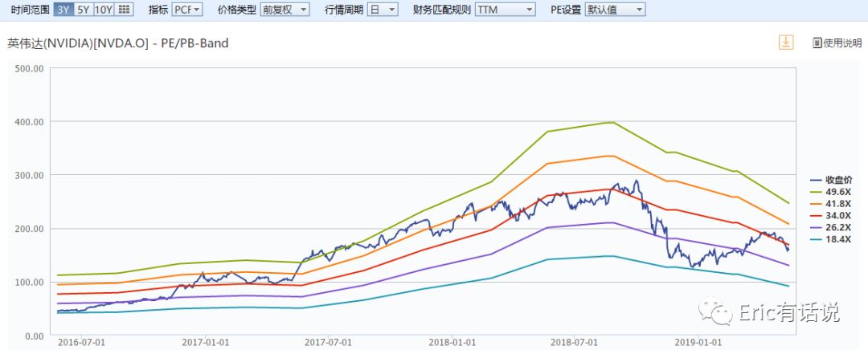Click the 100.00 y-axis label
Screen dimensions: 868x350
pos(29,282)
